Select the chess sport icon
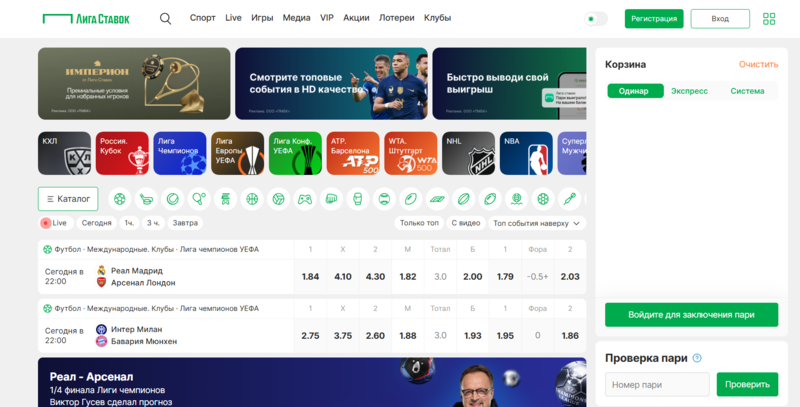Image resolution: width=800 pixels, height=407 pixels. click(226, 199)
